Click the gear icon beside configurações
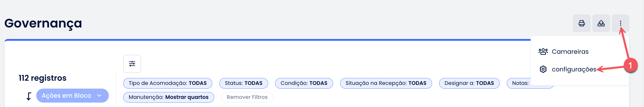 point(543,69)
